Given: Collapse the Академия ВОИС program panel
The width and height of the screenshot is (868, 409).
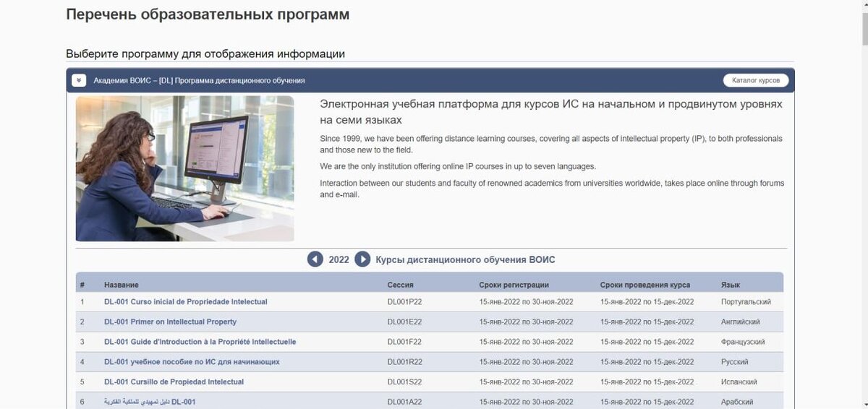Looking at the screenshot, I should pyautogui.click(x=79, y=80).
